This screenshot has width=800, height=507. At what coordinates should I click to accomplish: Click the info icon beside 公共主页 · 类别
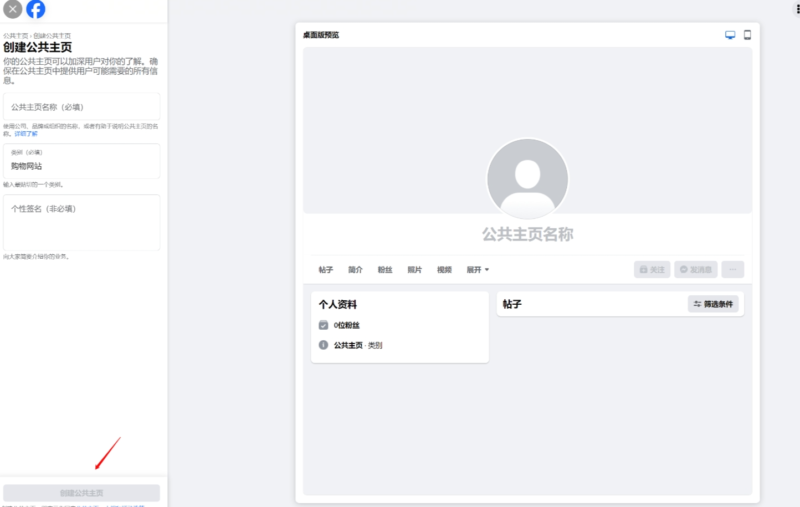tap(323, 345)
